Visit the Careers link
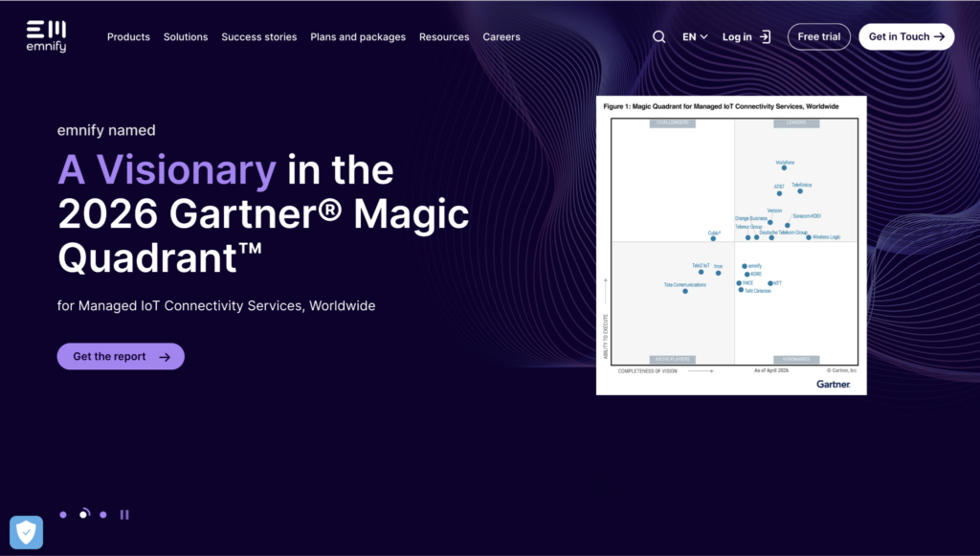Image resolution: width=980 pixels, height=556 pixels. (501, 37)
